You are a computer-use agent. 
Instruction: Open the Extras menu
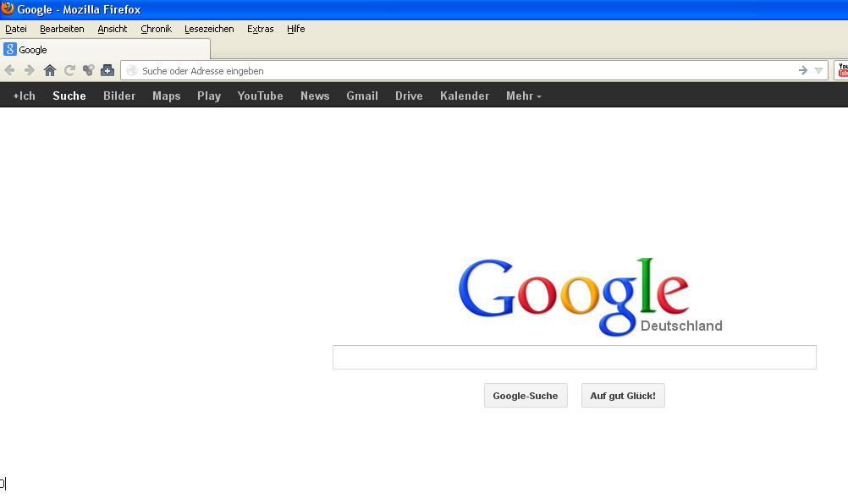click(x=260, y=29)
